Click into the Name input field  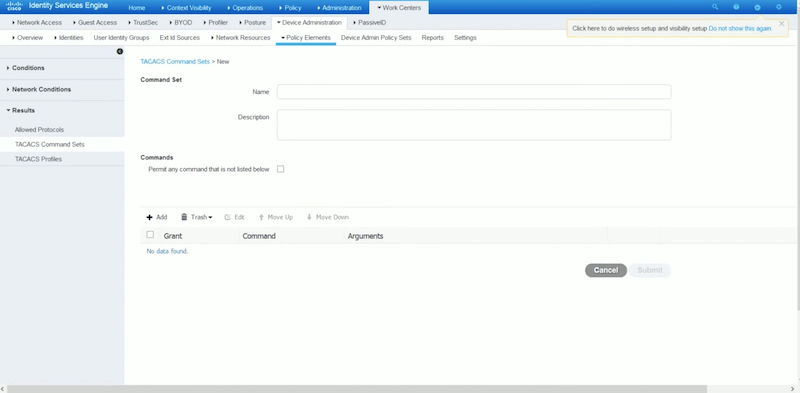(x=474, y=92)
